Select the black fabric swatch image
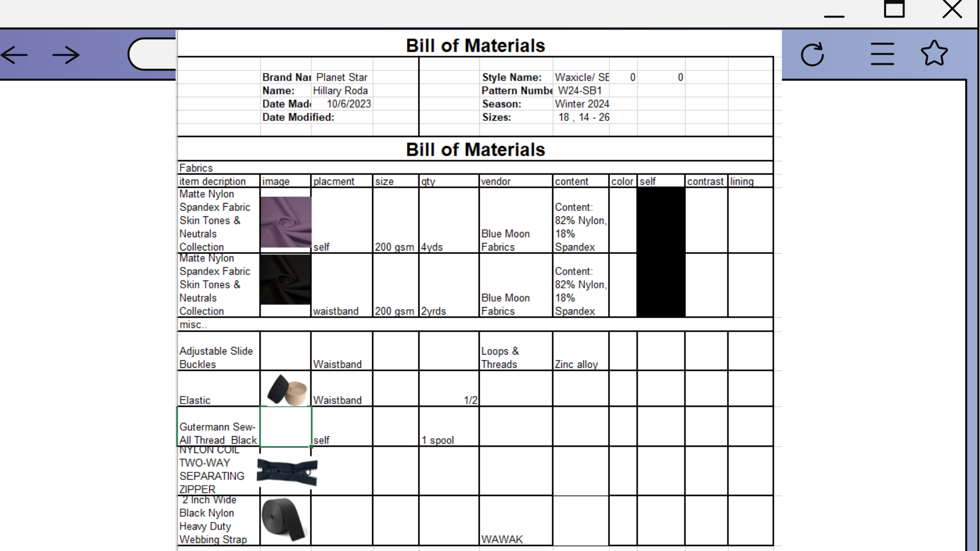The image size is (980, 551). point(285,280)
